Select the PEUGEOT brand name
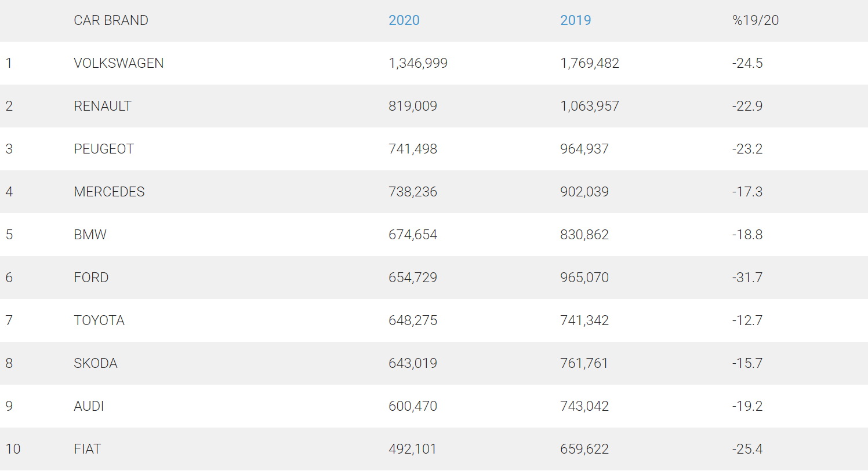 click(103, 149)
